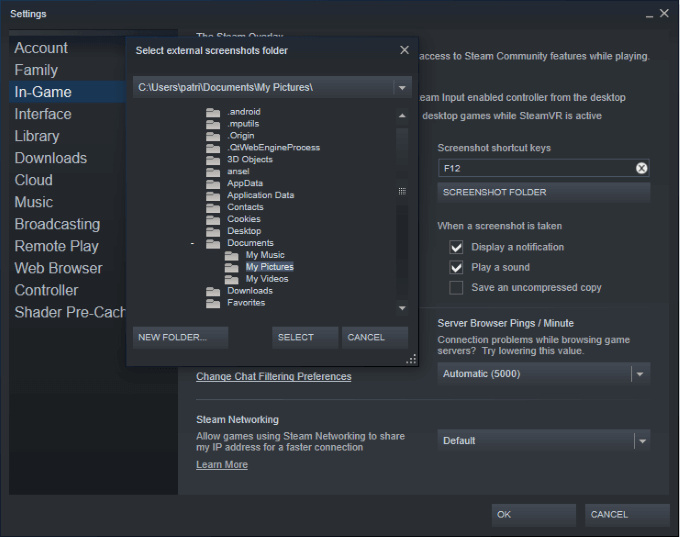Image resolution: width=680 pixels, height=537 pixels.
Task: Select the Desktop folder name
Action: [x=244, y=231]
